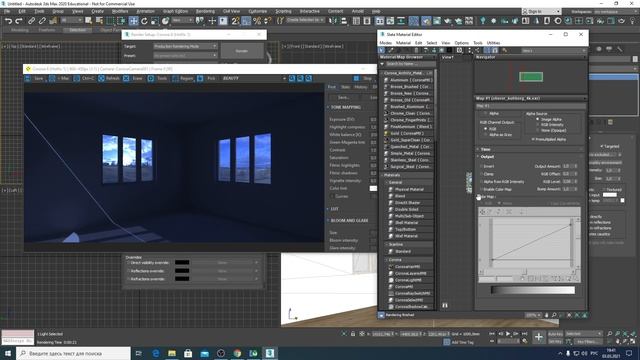Click the Render button in Render Setup
Screen dimensions: 640x360
pyautogui.click(x=242, y=51)
